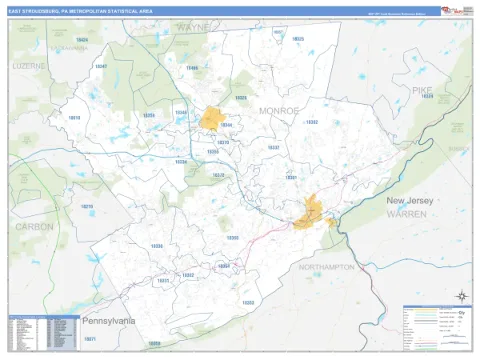The image size is (480, 360).
Task: Open the ZIP code index table
Action: pyautogui.click(x=44, y=333)
